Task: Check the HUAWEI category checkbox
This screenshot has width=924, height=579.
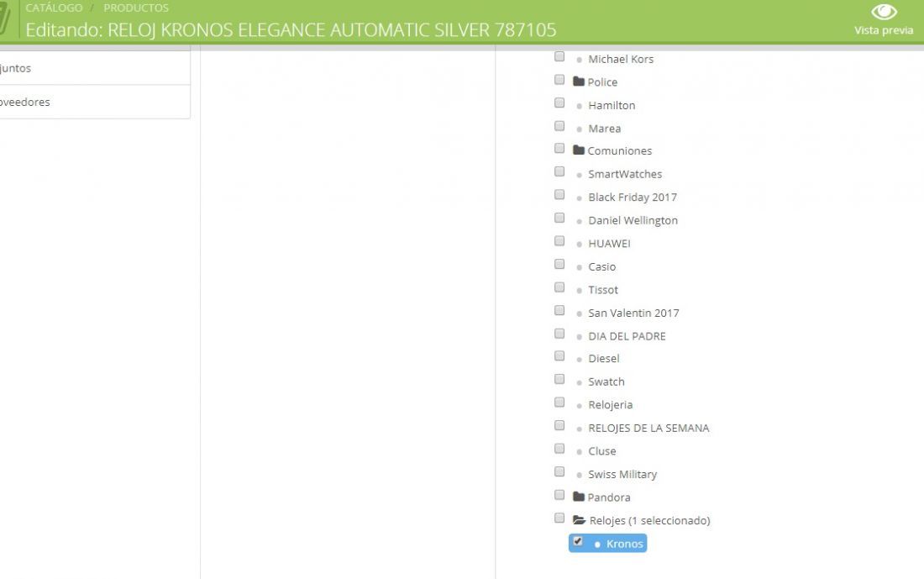Action: [559, 241]
